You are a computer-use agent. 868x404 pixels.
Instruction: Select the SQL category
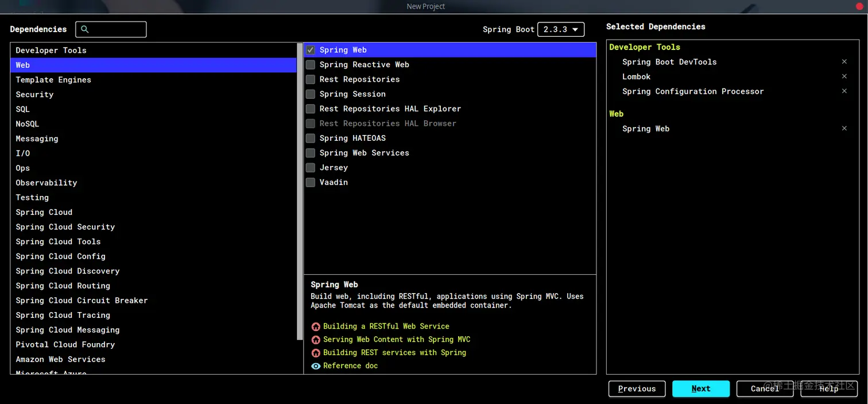point(154,109)
